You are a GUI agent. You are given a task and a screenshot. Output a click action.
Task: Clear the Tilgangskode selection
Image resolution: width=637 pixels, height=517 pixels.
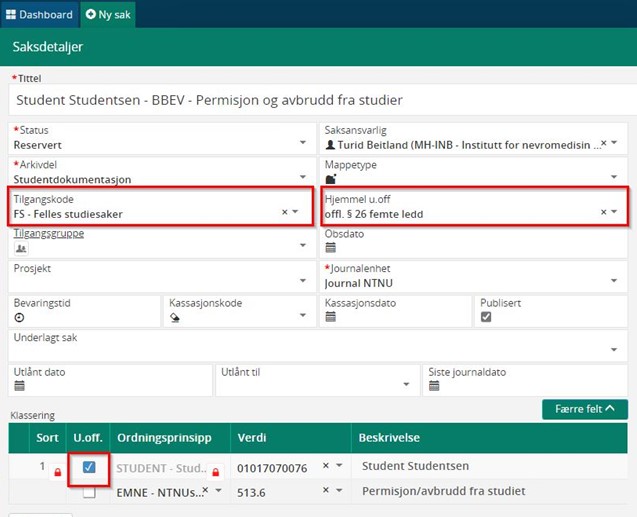(x=285, y=212)
